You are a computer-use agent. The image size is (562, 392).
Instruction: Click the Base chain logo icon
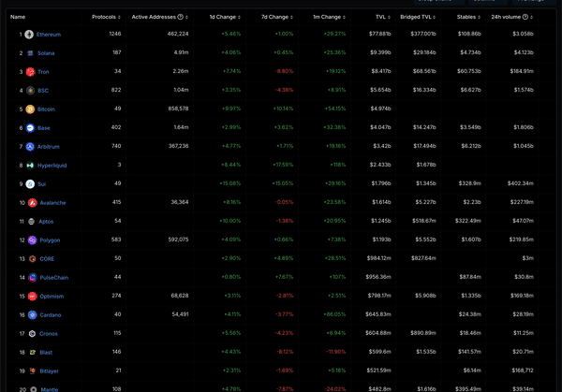31,128
